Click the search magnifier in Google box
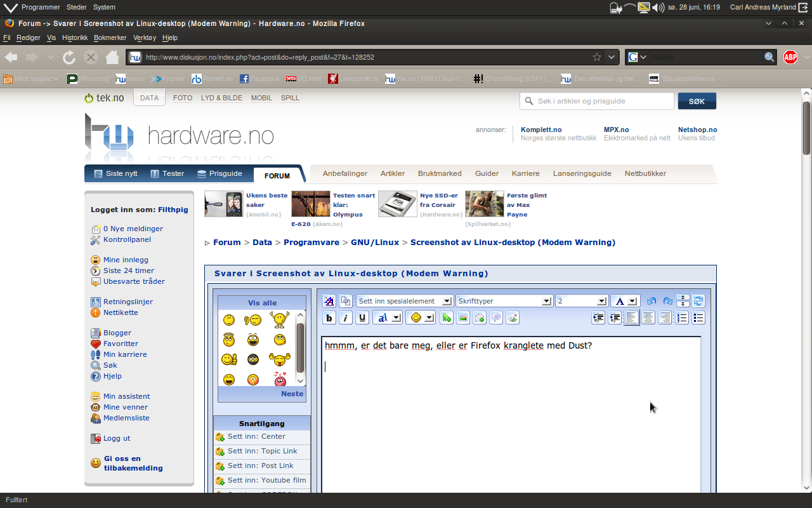The height and width of the screenshot is (508, 812). [x=769, y=57]
